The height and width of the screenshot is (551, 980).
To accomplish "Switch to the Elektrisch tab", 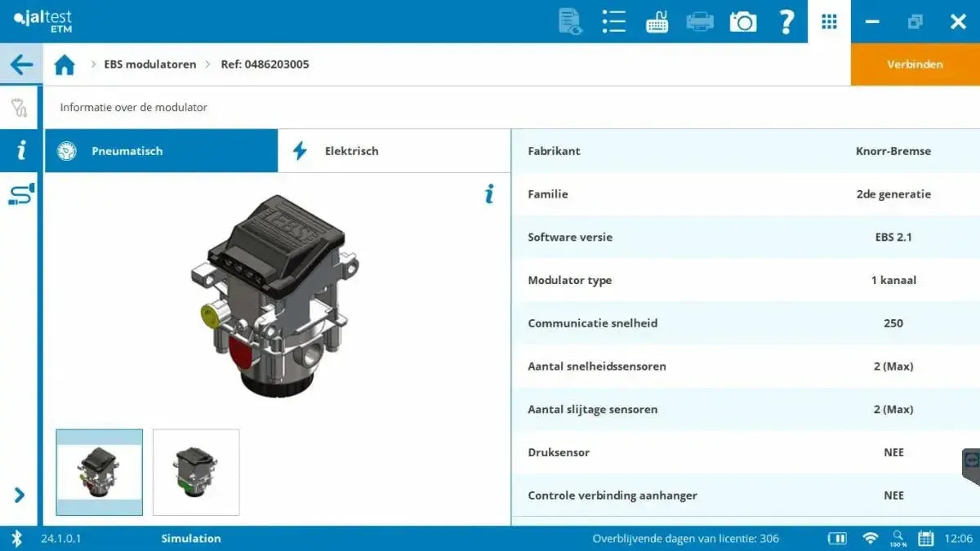I will coord(394,151).
